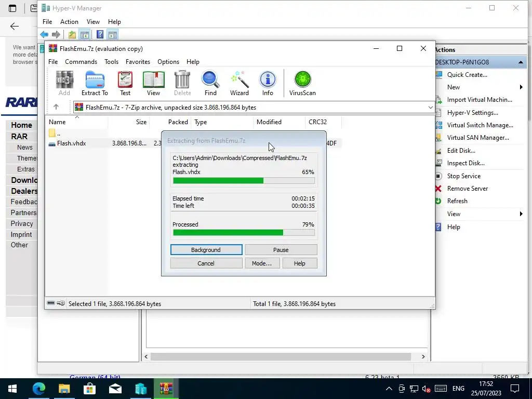Click the Test archive icon

click(x=125, y=84)
